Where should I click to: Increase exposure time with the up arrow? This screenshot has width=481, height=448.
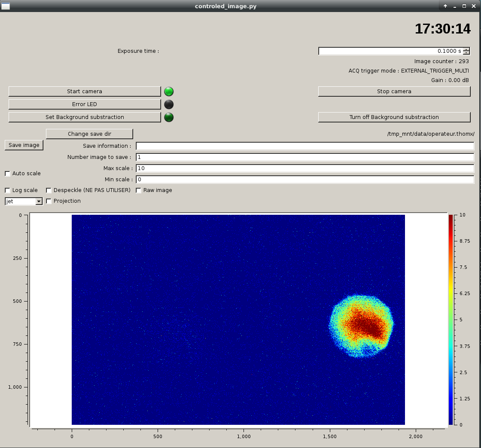(x=466, y=49)
